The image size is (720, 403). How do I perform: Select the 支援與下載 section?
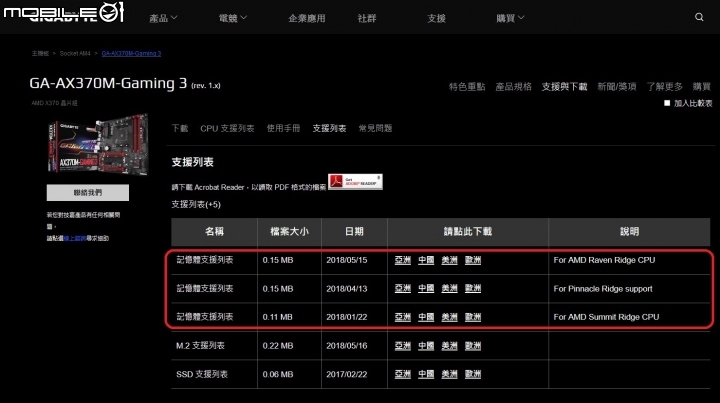click(x=564, y=86)
